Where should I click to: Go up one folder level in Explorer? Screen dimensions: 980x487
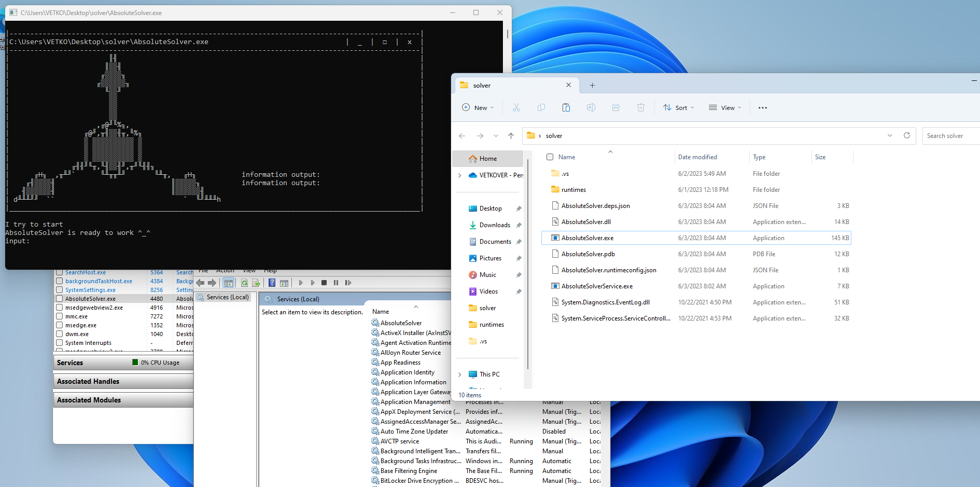click(511, 136)
